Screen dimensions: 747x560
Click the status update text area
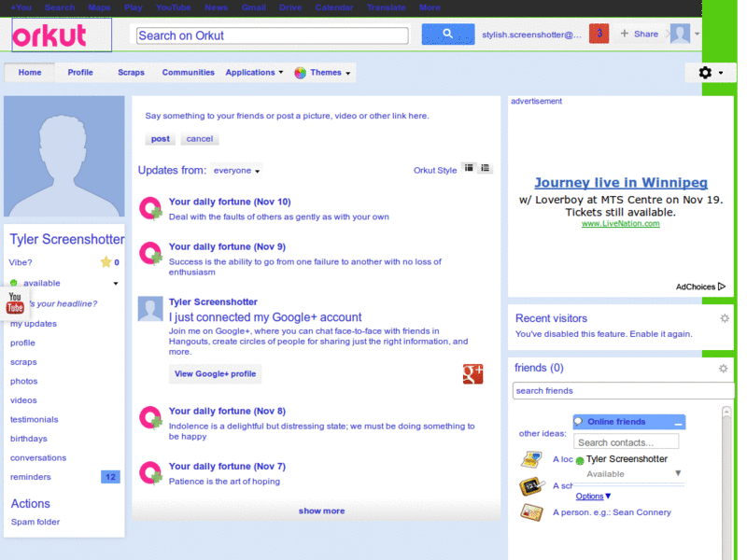click(x=288, y=116)
